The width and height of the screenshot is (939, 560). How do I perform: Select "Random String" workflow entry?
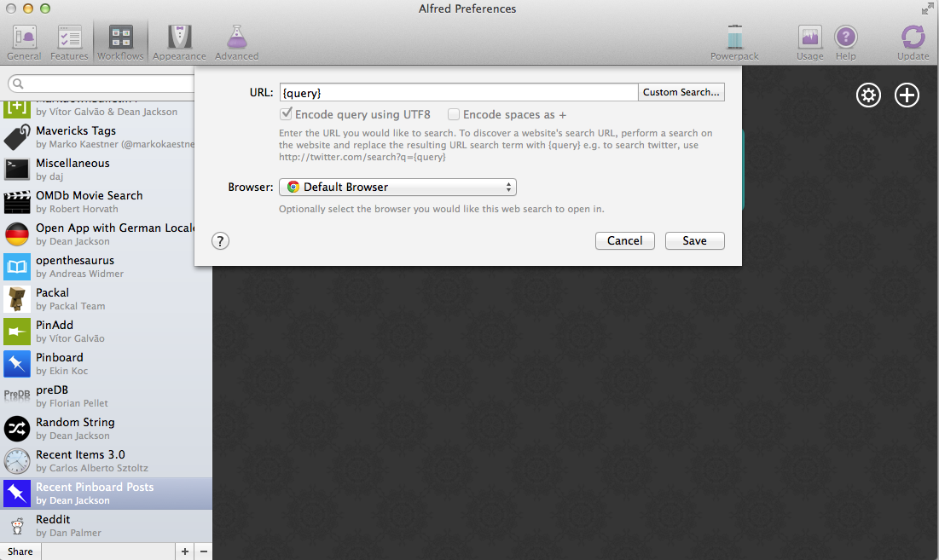106,429
